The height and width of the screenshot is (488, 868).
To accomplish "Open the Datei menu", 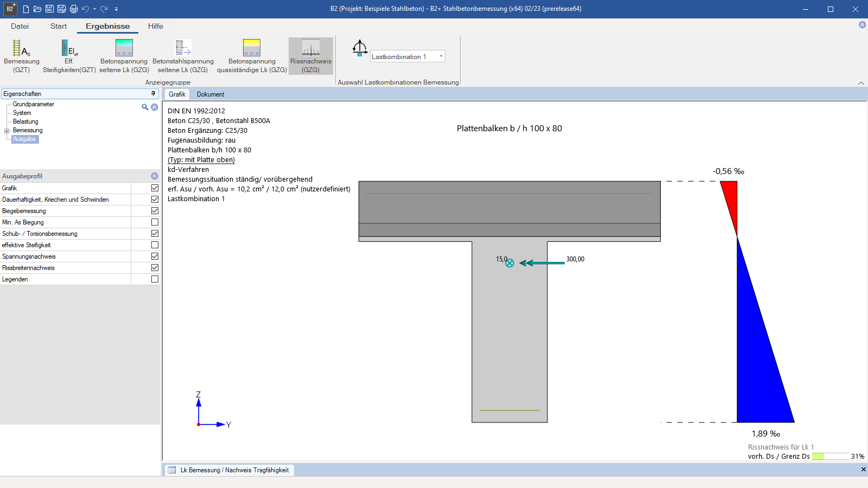I will 20,26.
